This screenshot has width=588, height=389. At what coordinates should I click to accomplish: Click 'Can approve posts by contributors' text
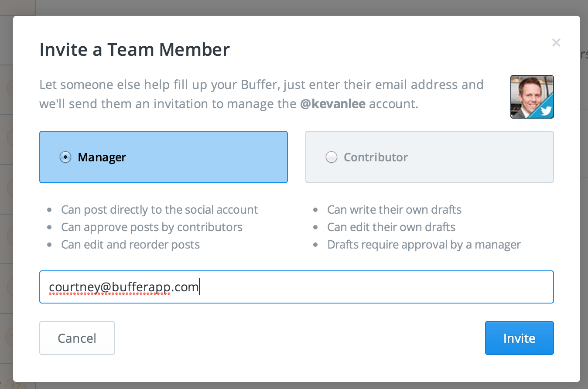152,227
